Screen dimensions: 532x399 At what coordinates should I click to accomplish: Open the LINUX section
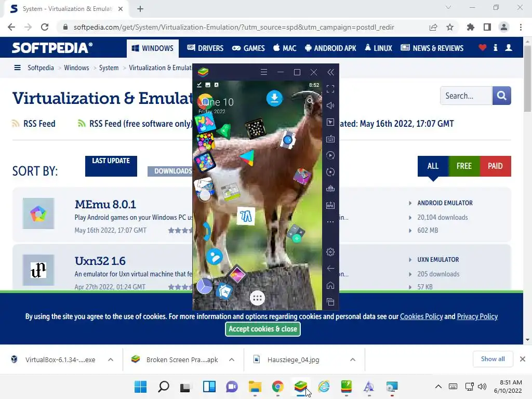(378, 48)
